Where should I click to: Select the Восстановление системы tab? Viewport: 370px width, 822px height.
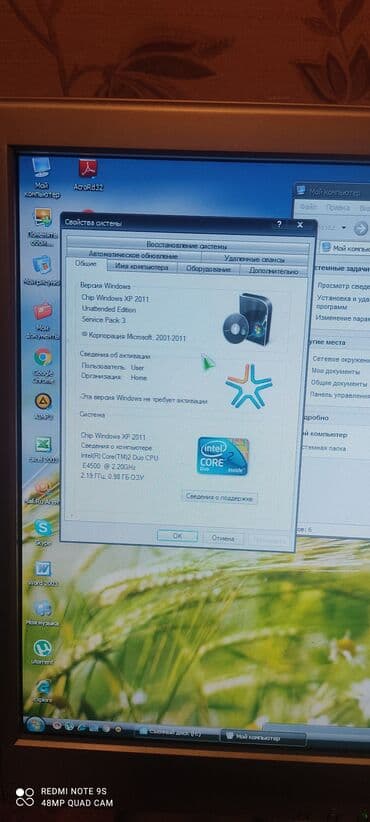187,245
